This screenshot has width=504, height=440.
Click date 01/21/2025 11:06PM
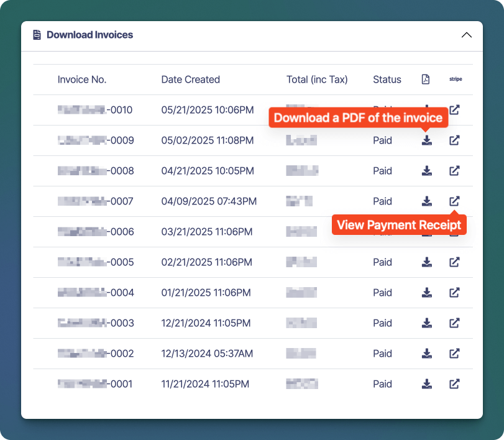point(206,293)
